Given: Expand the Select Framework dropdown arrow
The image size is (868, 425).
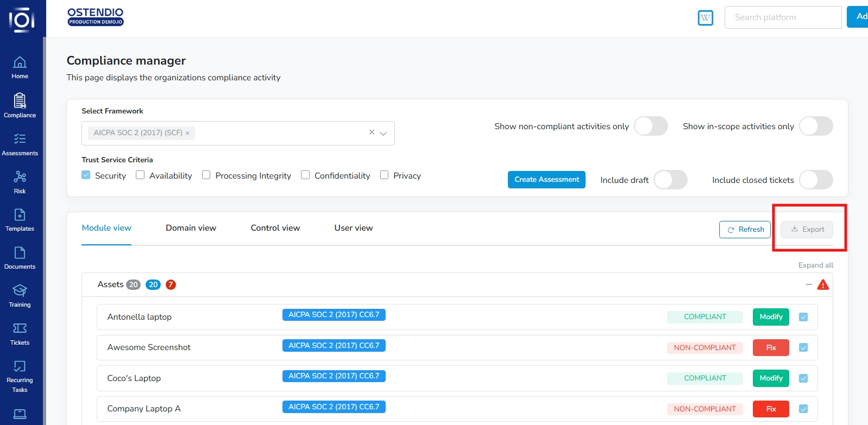Looking at the screenshot, I should point(383,133).
